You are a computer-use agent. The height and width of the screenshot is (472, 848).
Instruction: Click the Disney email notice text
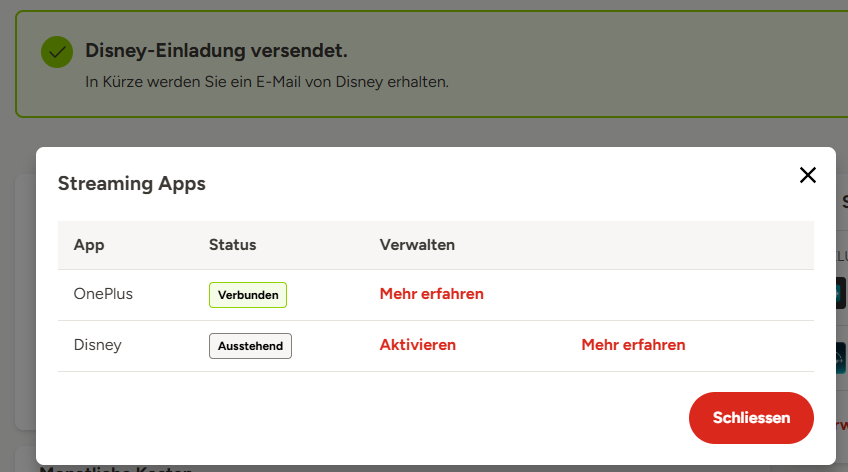tap(266, 82)
